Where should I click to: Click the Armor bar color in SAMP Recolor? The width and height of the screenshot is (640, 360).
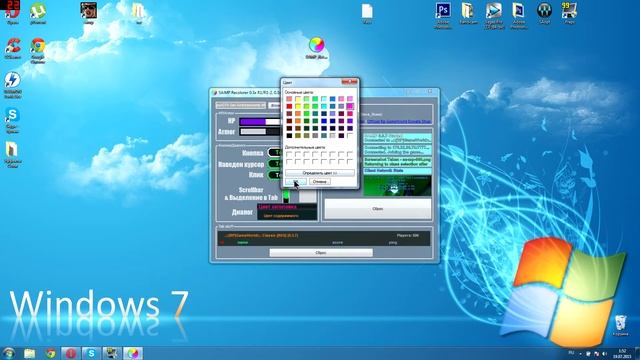pos(260,132)
